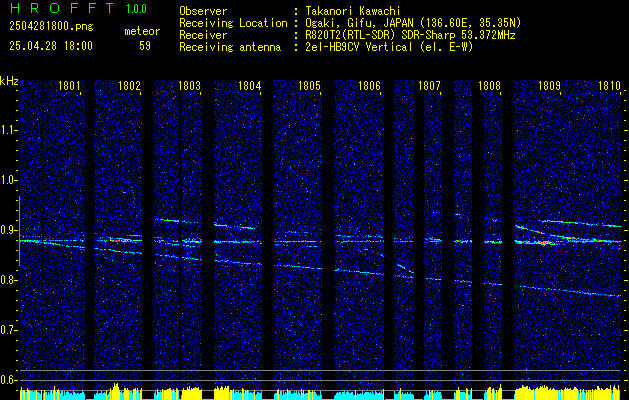Click the meteor label
This screenshot has width=629, height=400.
[x=142, y=31]
